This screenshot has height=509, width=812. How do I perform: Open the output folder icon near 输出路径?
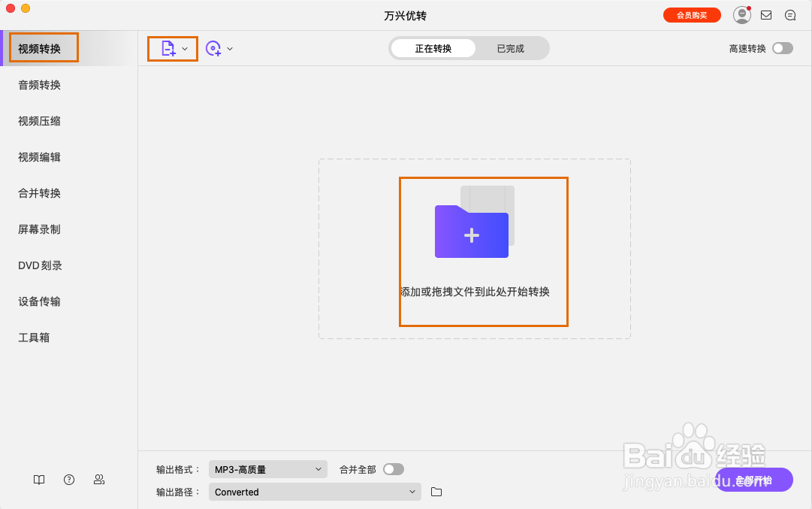click(x=436, y=492)
